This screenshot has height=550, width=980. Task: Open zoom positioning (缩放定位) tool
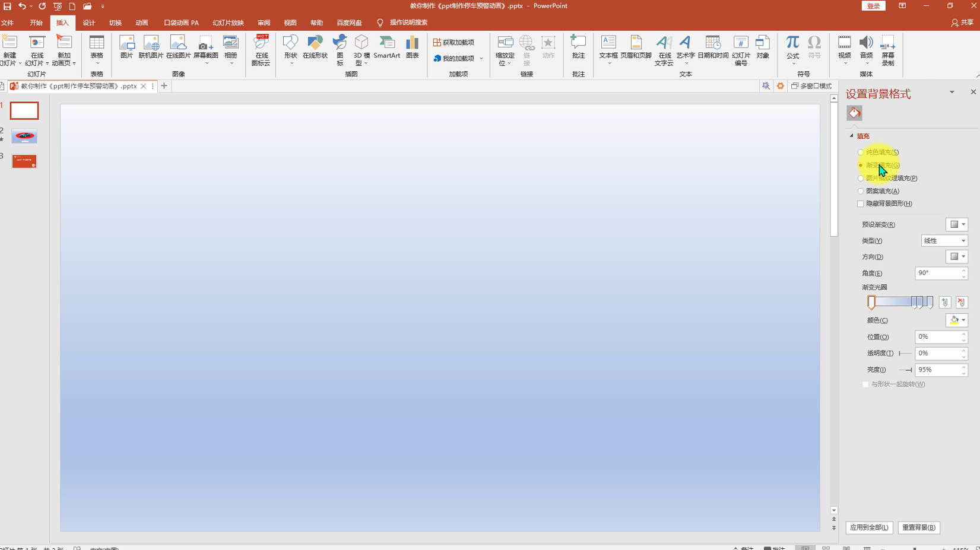point(505,50)
